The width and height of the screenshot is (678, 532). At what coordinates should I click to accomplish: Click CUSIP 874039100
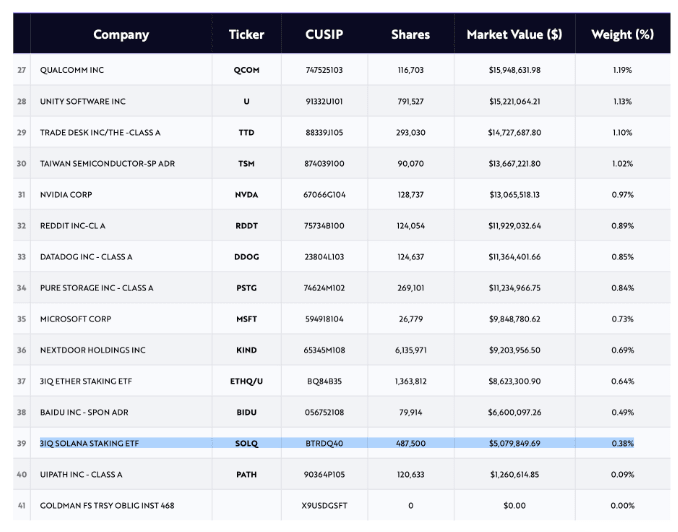tap(324, 163)
